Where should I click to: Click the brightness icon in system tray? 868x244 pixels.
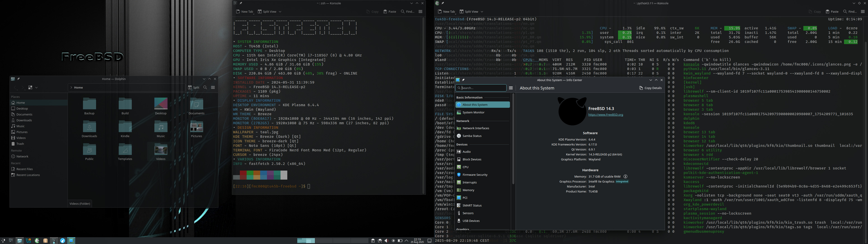click(393, 241)
